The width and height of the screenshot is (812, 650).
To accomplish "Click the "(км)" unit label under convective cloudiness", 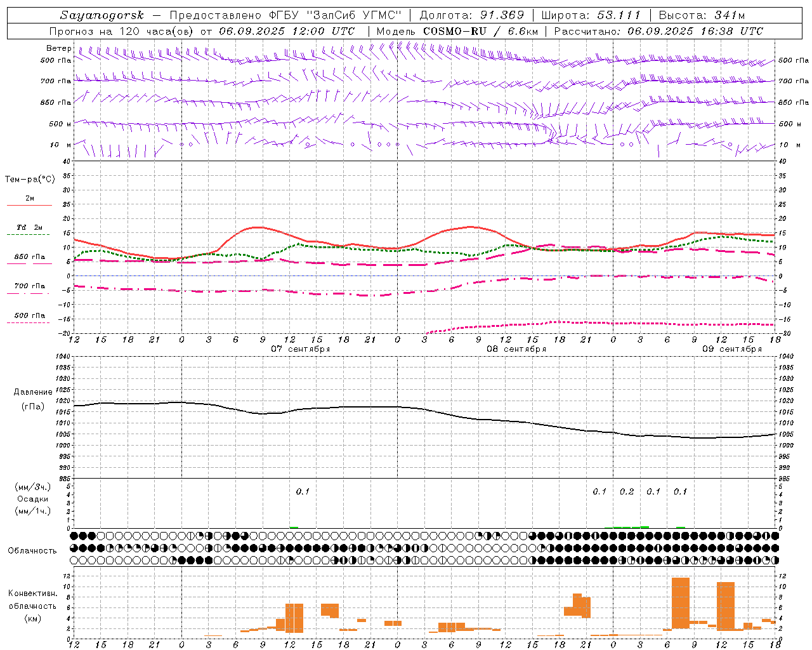I will coord(33,618).
